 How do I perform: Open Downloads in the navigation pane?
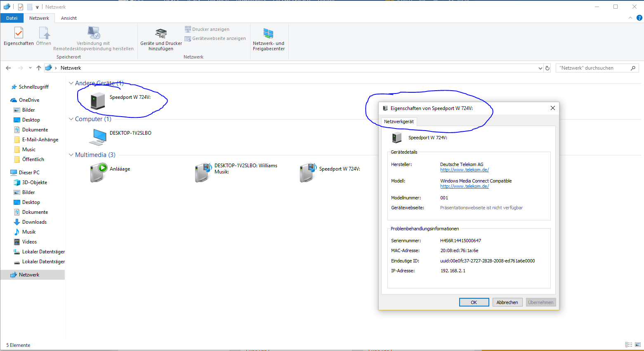(x=34, y=222)
